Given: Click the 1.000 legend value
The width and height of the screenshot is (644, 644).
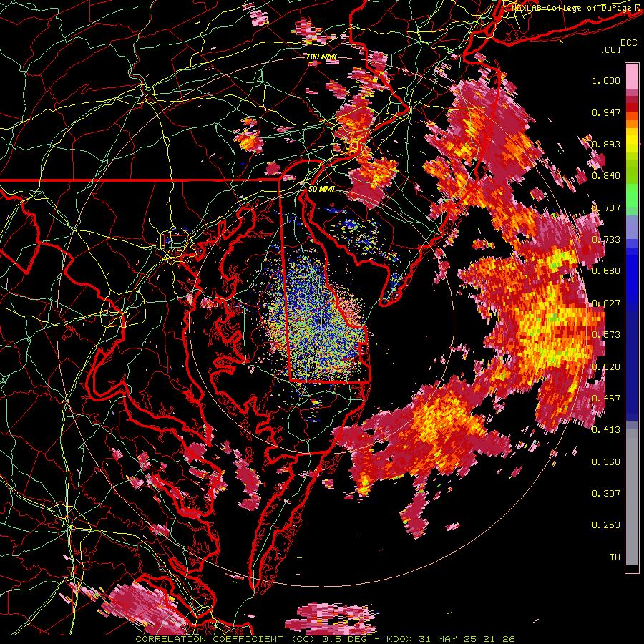Looking at the screenshot, I should tap(606, 80).
